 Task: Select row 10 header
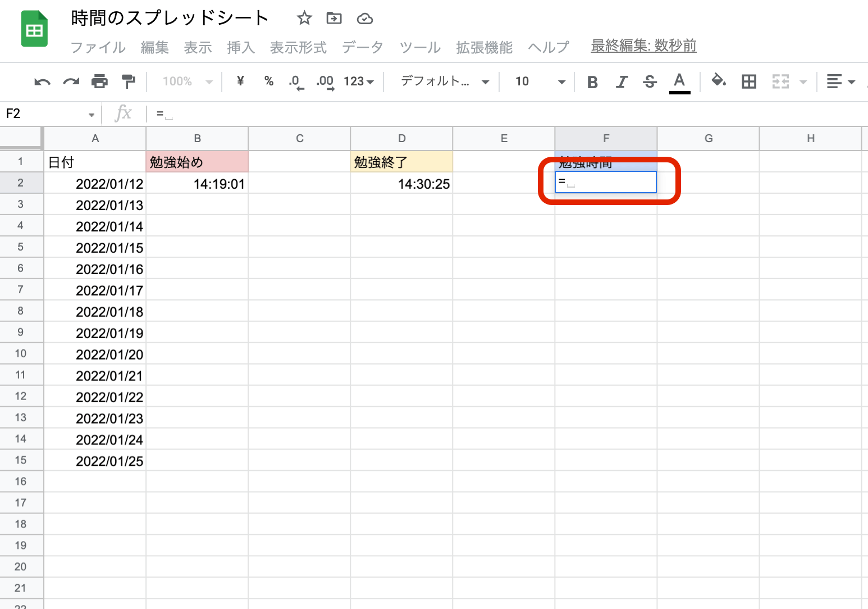tap(21, 353)
